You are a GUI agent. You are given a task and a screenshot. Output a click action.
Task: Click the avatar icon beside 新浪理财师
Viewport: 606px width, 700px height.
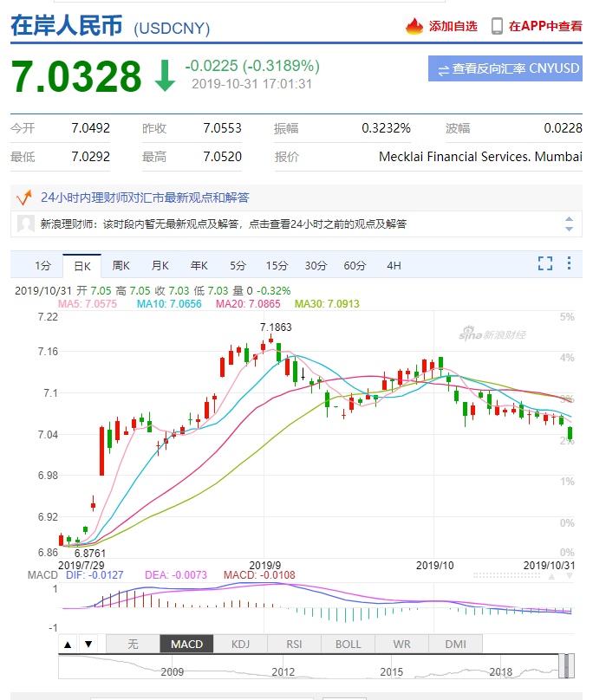click(x=26, y=224)
